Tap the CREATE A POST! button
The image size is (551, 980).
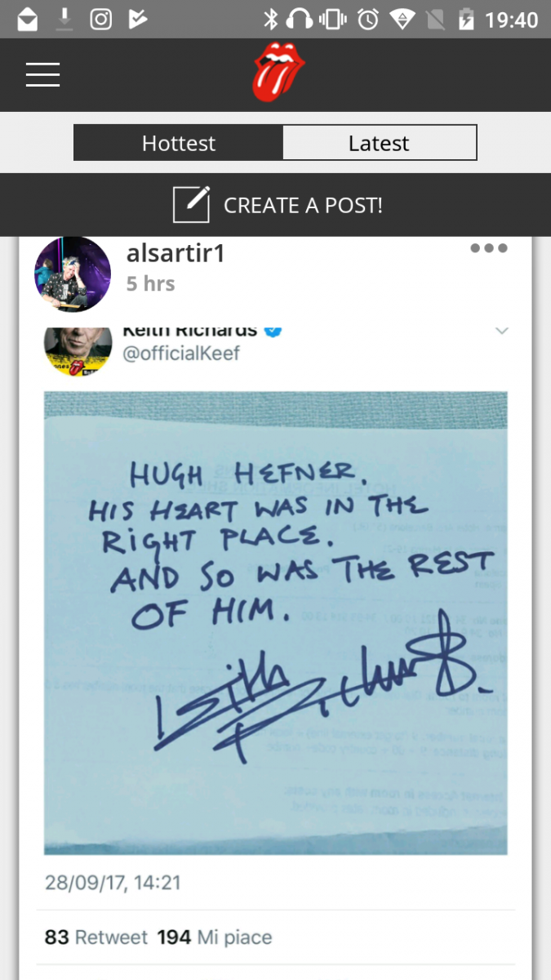coord(276,205)
